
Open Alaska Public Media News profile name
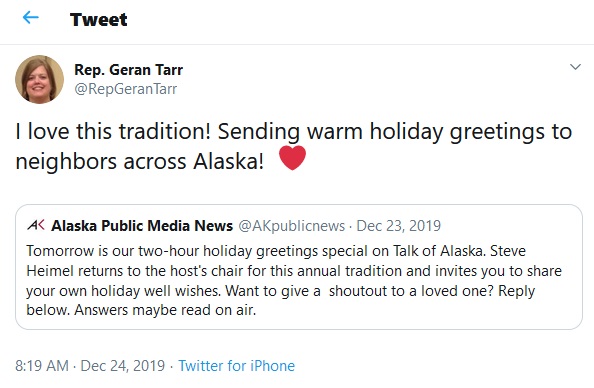(x=142, y=226)
